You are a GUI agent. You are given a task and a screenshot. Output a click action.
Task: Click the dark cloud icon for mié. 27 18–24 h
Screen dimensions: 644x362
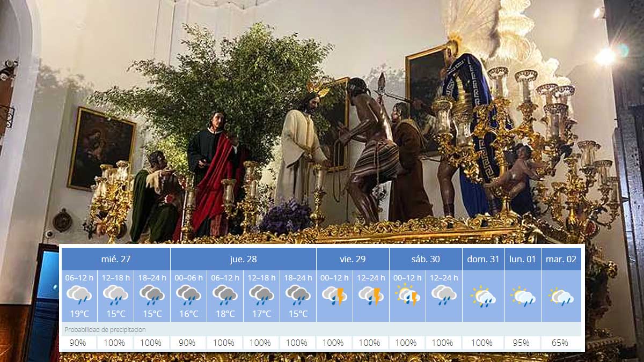tap(153, 295)
